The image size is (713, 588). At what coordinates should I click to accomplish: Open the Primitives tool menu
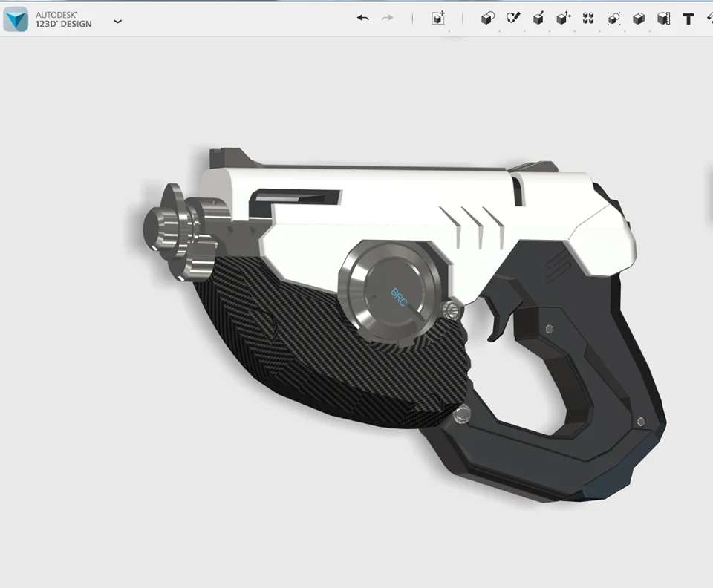(x=488, y=18)
